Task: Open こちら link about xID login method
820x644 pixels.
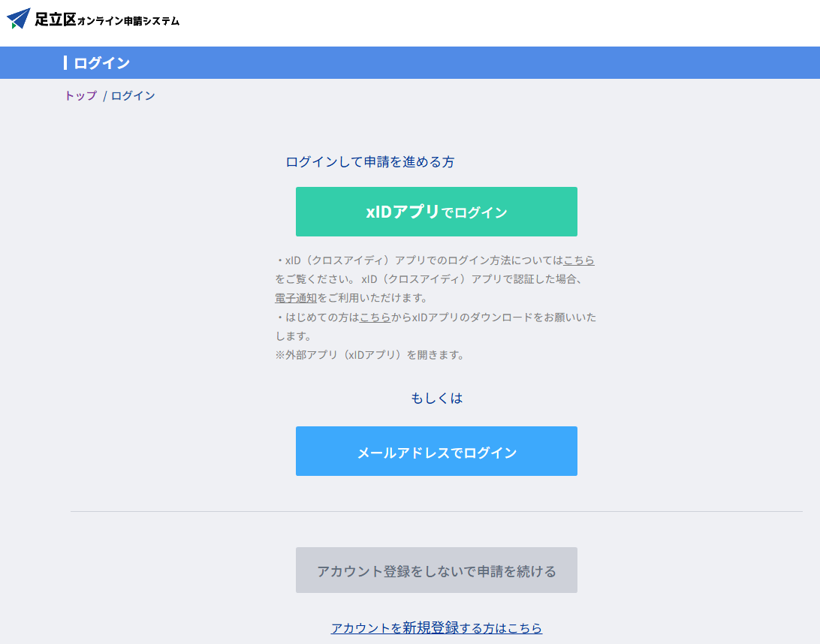Action: (578, 260)
